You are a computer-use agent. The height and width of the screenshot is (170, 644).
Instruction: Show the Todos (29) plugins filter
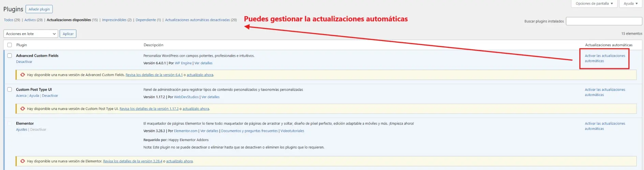[12, 20]
